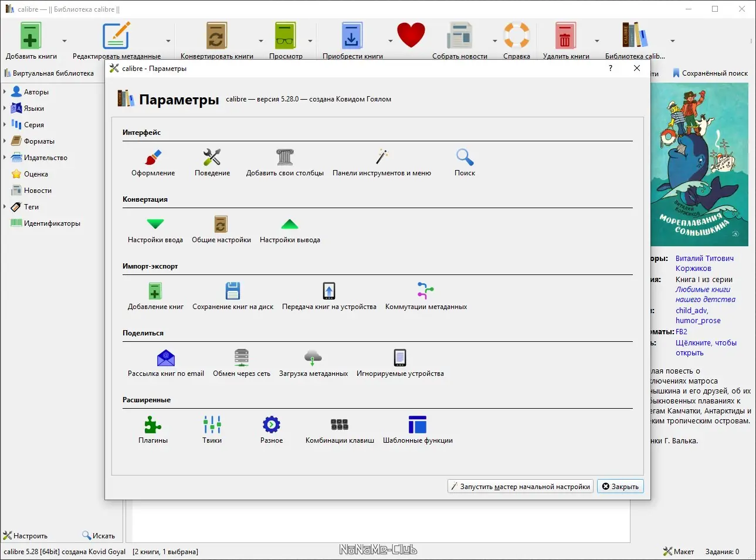Screen dimensions: 756x560
Task: Open Твики settings
Action: click(212, 430)
